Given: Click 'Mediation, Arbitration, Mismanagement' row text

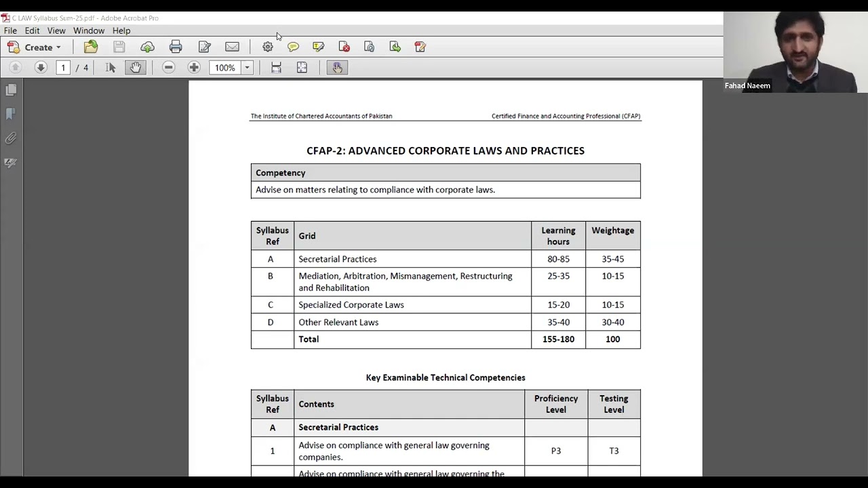Looking at the screenshot, I should coord(406,282).
